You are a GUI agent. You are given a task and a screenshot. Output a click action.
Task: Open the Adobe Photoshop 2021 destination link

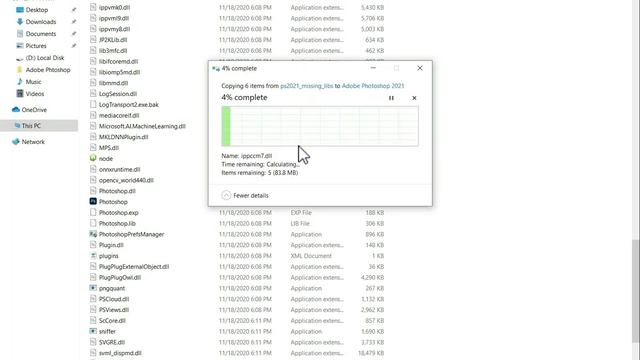373,86
